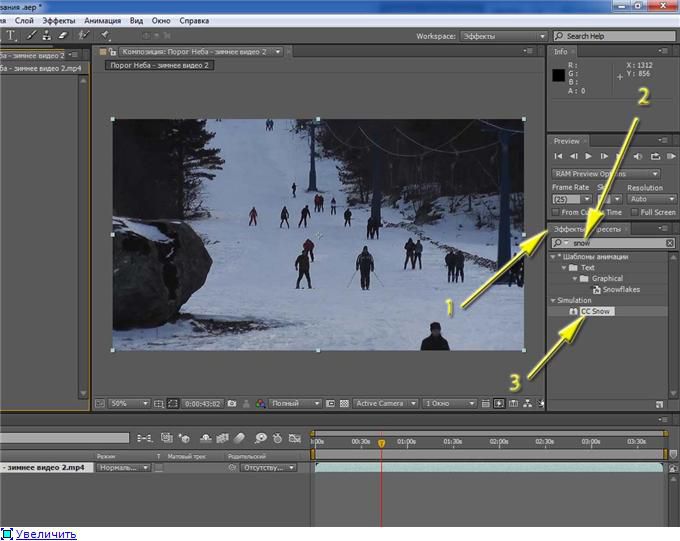680x541 pixels.
Task: Open the 50% magnification dropdown
Action: (128, 404)
